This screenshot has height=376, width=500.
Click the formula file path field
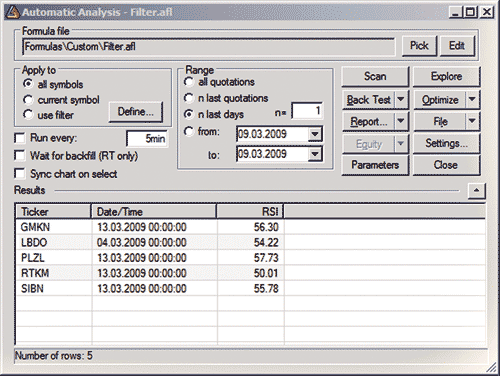point(208,46)
